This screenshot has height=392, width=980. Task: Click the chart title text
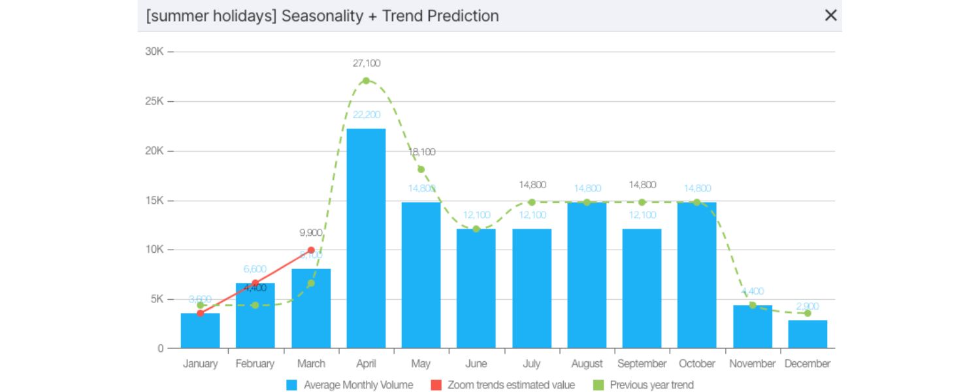pos(323,16)
